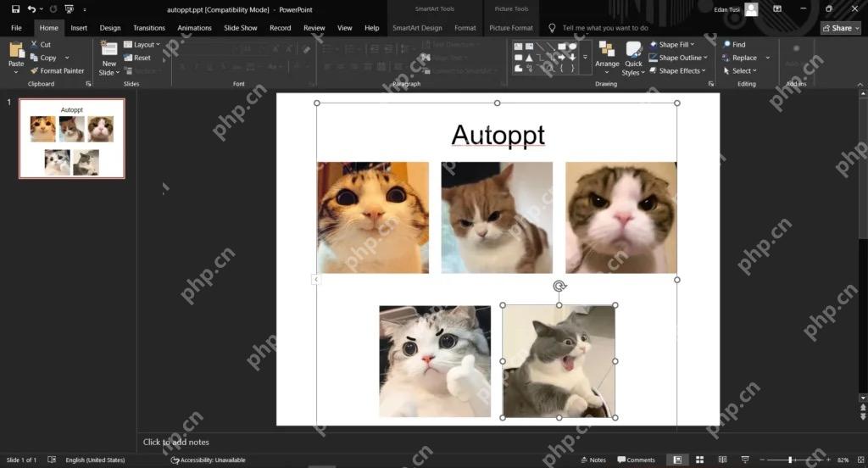Open the Select dropdown
This screenshot has height=468, width=868.
click(739, 71)
